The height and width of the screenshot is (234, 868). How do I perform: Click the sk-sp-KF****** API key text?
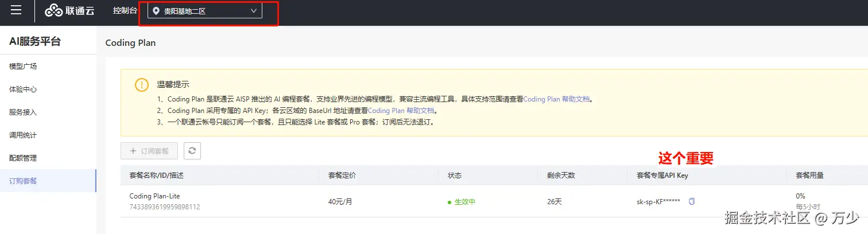[x=658, y=201]
